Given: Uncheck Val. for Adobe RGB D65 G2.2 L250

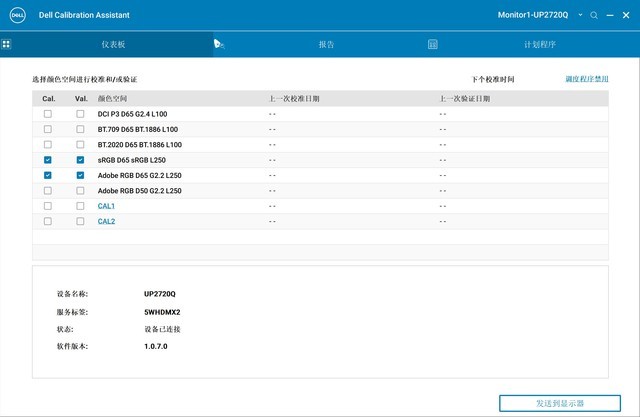Looking at the screenshot, I should pos(80,175).
